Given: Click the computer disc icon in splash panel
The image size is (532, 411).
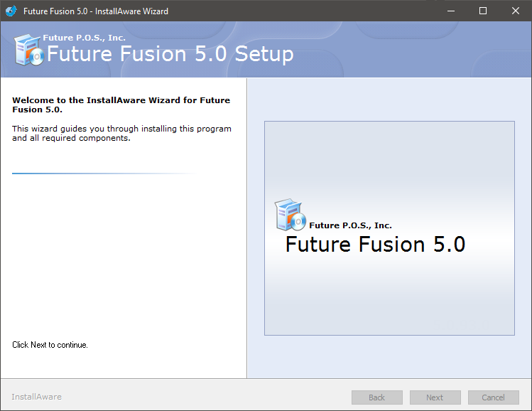Looking at the screenshot, I should pos(290,215).
